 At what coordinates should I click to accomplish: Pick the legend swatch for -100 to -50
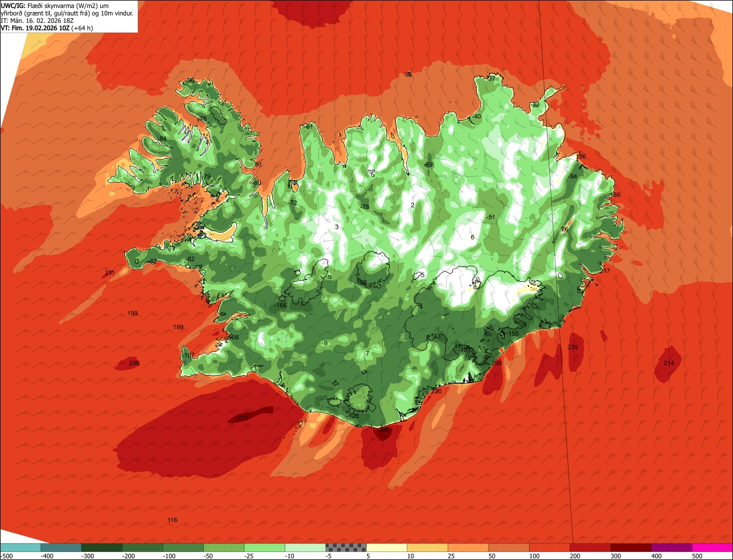183,547
